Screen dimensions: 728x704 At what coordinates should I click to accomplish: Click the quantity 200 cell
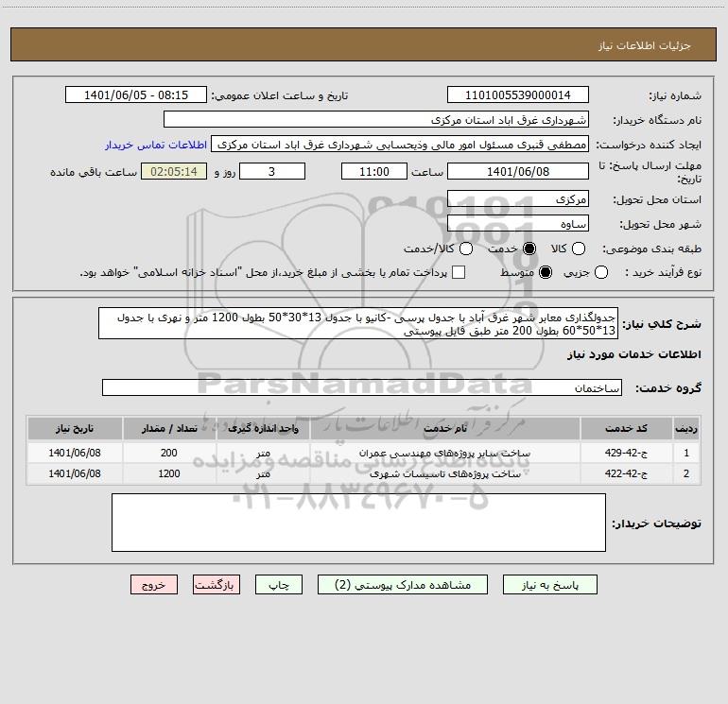169,453
